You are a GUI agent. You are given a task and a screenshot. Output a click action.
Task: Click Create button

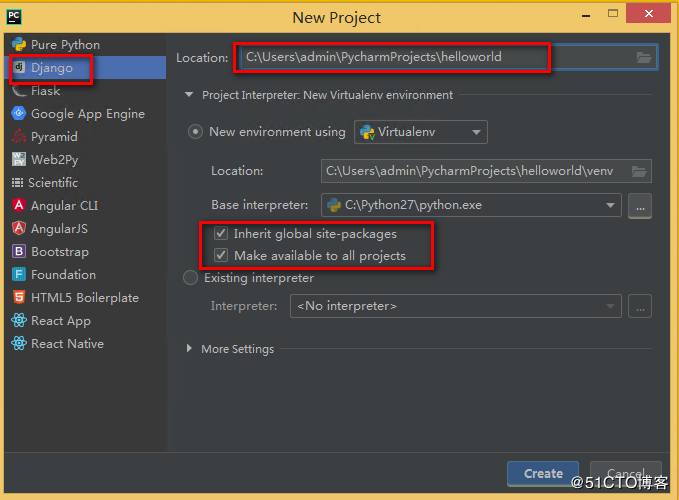[543, 474]
